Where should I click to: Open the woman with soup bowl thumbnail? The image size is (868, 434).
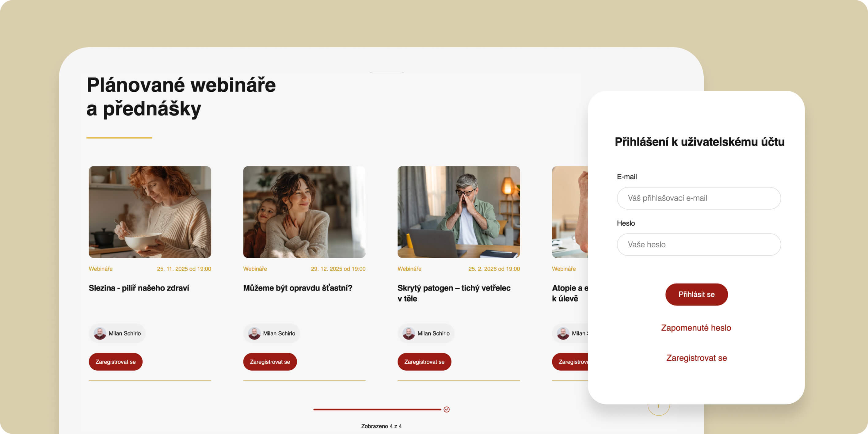(150, 212)
